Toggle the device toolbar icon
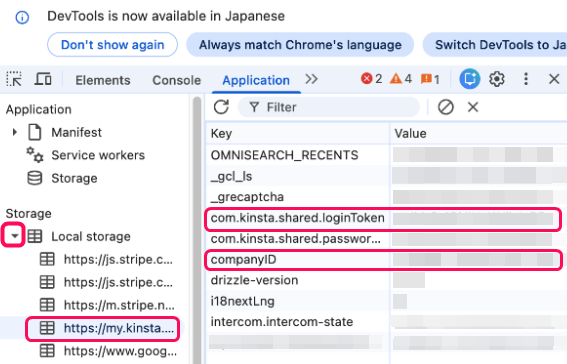Screen dimensions: 567x364 click(43, 79)
